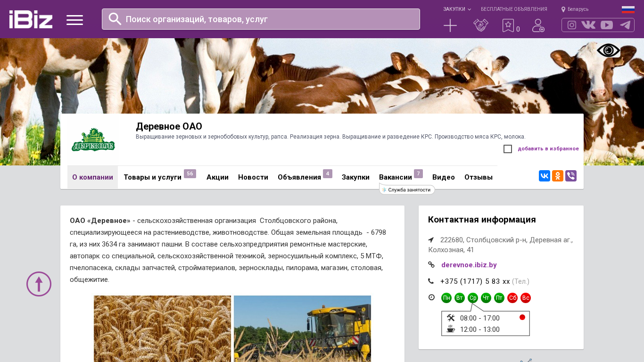
Task: Open the Отзывы tab
Action: point(479,177)
